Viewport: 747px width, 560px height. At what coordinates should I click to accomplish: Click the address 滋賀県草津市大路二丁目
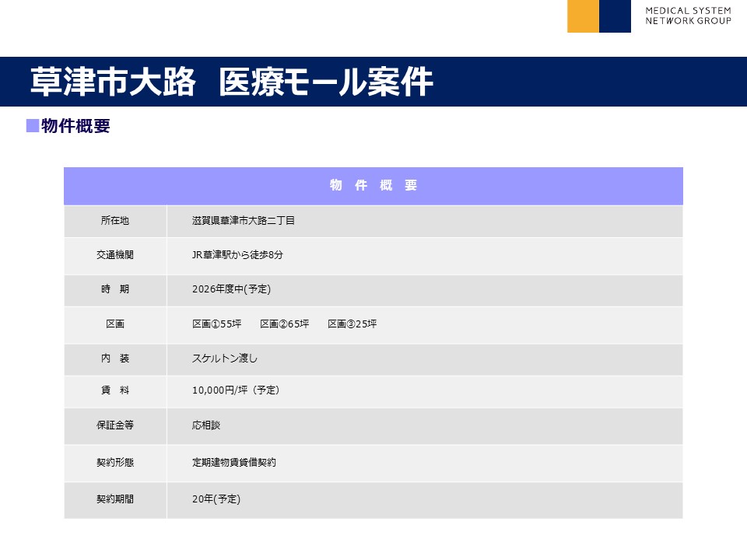[x=244, y=220]
